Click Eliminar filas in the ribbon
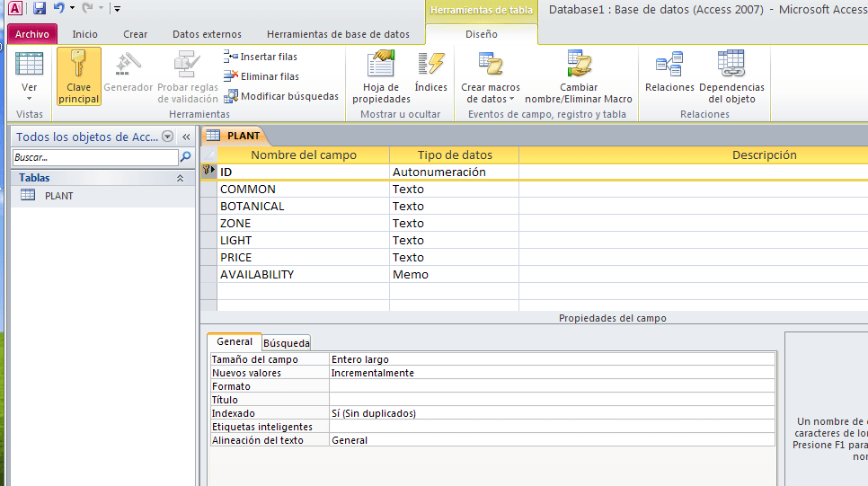The image size is (868, 486). (x=261, y=76)
